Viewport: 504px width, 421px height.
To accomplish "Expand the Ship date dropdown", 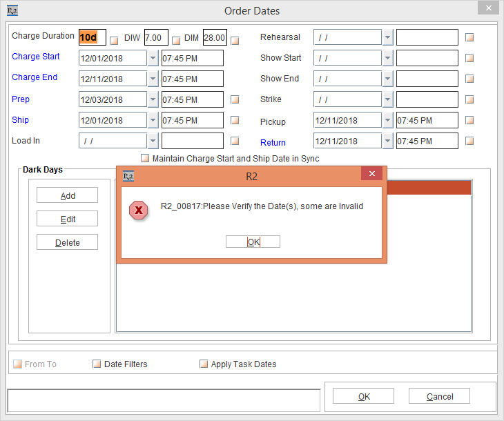I will (153, 120).
